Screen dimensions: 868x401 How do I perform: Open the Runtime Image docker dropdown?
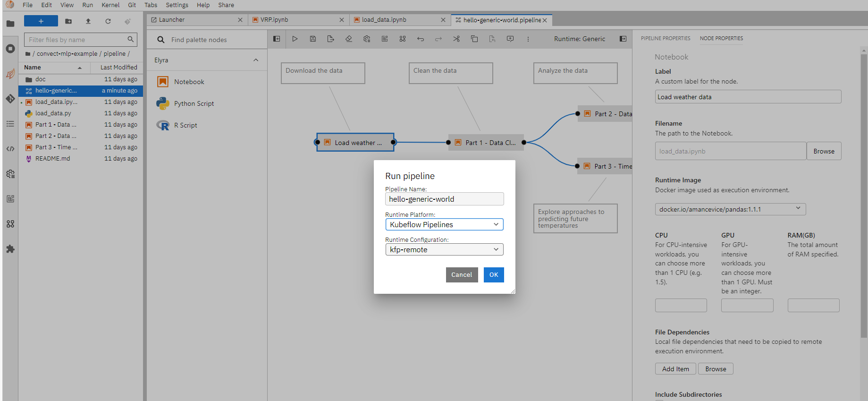(x=730, y=209)
